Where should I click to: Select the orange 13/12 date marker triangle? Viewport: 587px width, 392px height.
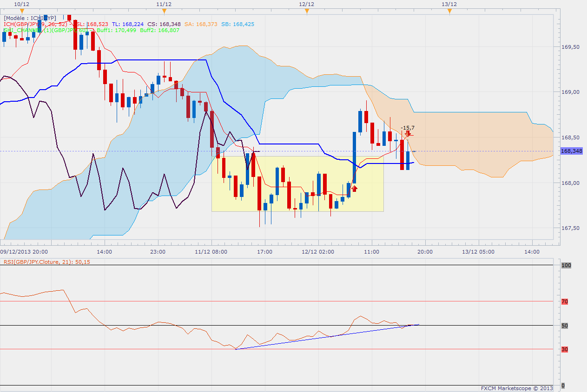449,11
